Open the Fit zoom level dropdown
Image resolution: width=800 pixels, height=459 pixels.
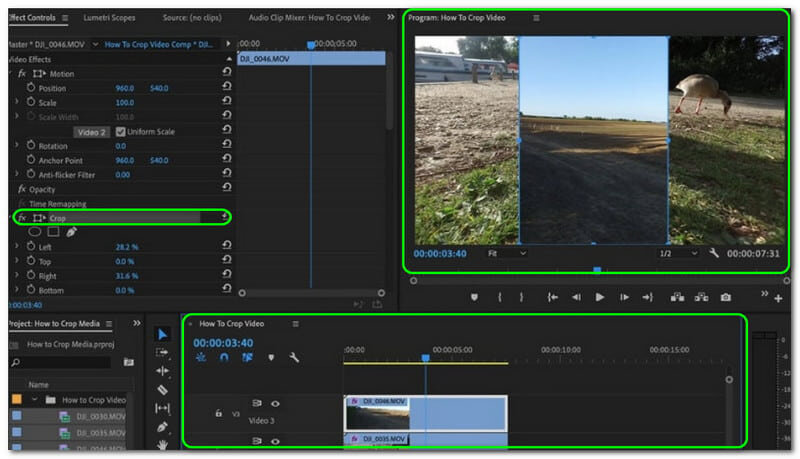tap(506, 254)
